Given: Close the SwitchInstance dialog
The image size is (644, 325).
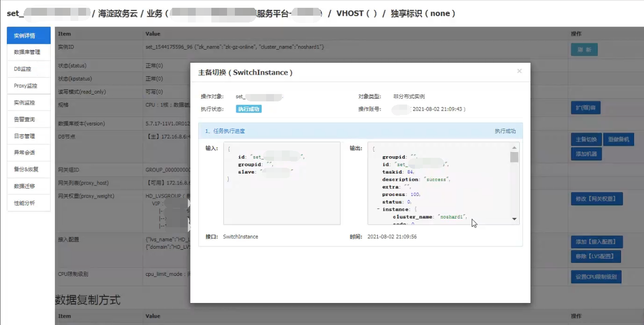Looking at the screenshot, I should tap(519, 71).
